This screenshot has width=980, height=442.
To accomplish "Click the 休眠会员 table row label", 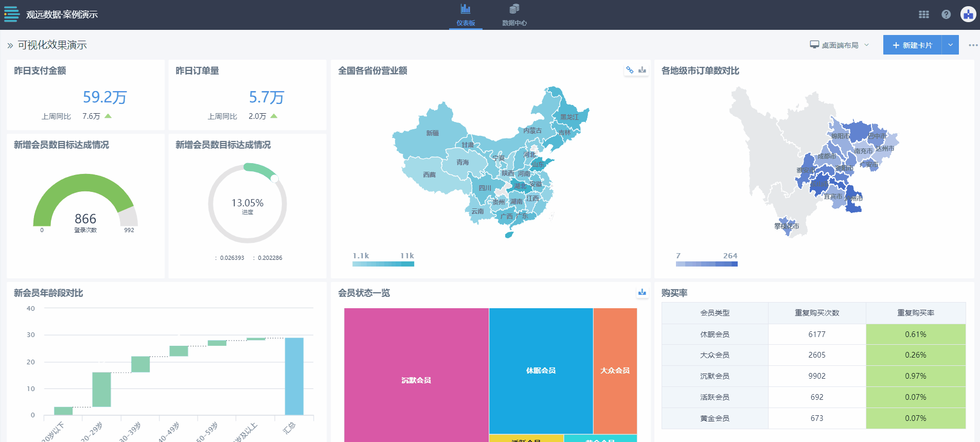I will point(715,334).
